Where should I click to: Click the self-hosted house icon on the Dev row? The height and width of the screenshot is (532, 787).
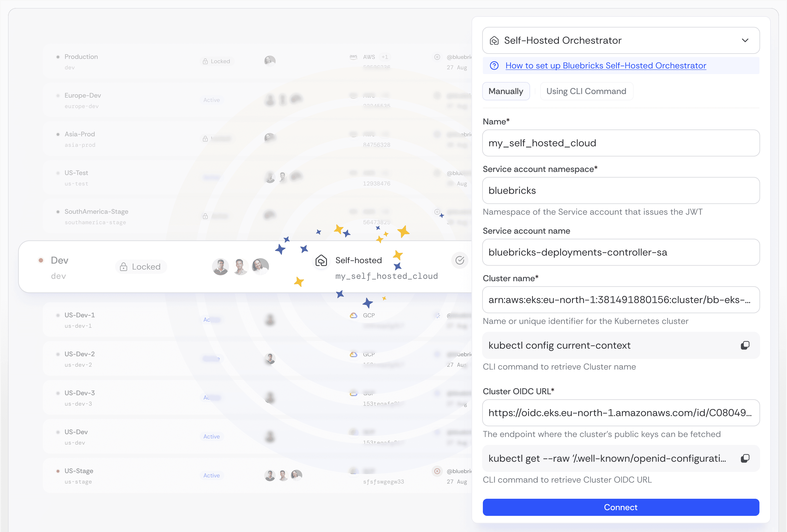point(321,260)
